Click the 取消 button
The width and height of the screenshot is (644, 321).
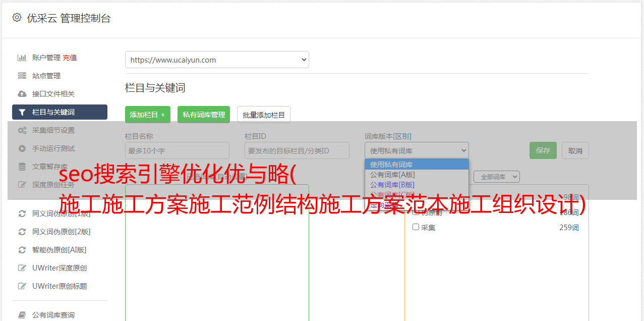(575, 150)
